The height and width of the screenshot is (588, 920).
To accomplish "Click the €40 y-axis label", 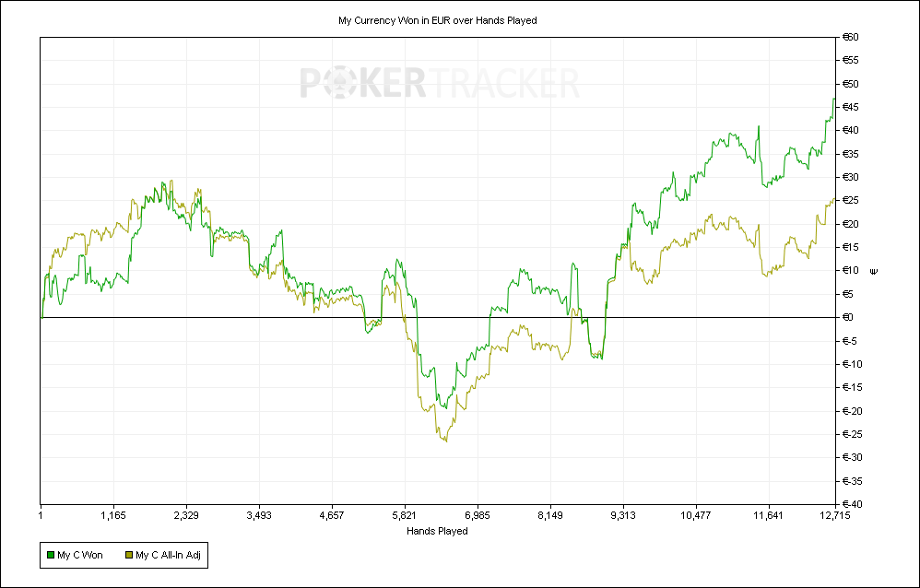I will [x=850, y=130].
